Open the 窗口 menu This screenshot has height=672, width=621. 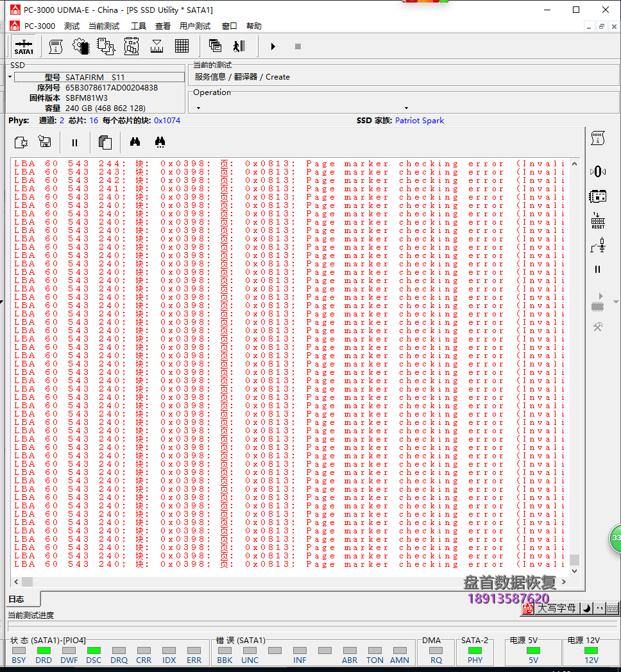[x=230, y=26]
